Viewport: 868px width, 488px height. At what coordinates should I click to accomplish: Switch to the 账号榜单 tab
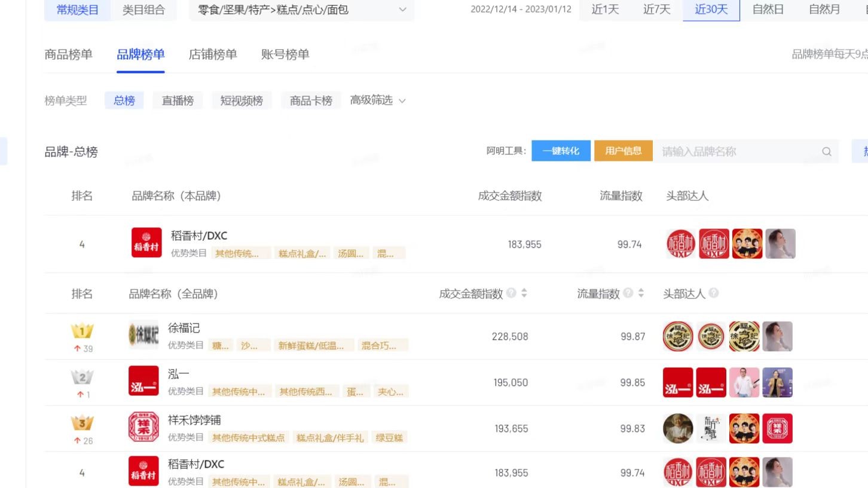(285, 54)
